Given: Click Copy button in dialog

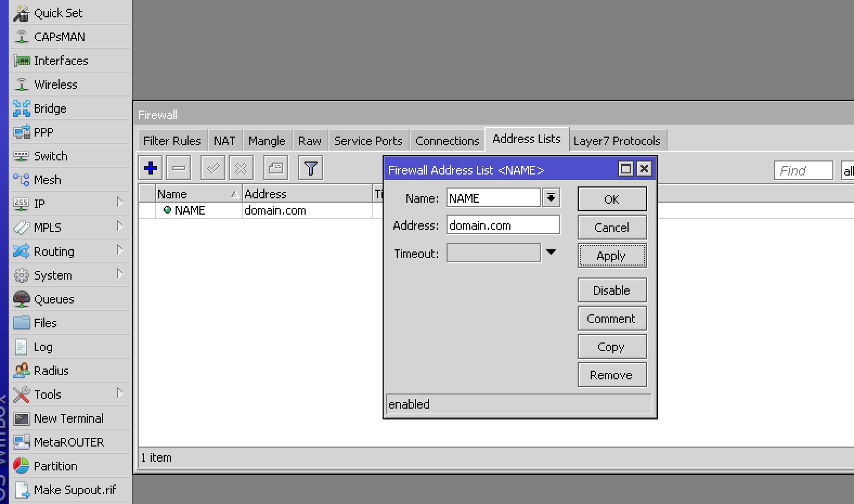Looking at the screenshot, I should pyautogui.click(x=612, y=346).
